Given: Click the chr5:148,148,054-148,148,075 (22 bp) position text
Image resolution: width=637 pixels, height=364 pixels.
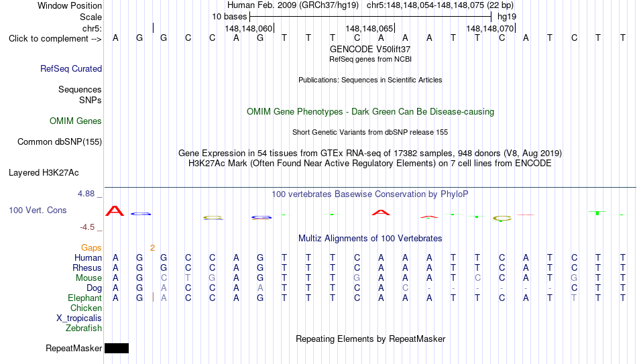Looking at the screenshot, I should pos(440,5).
